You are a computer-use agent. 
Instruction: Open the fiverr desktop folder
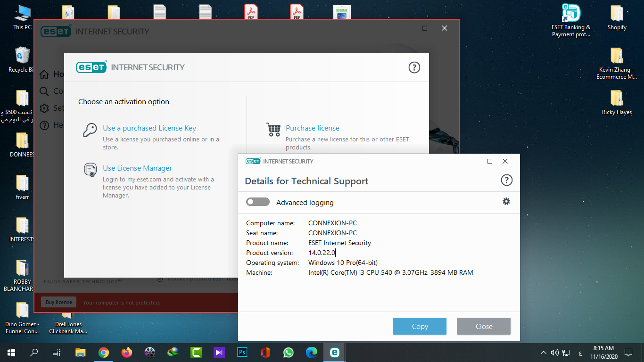click(x=22, y=187)
